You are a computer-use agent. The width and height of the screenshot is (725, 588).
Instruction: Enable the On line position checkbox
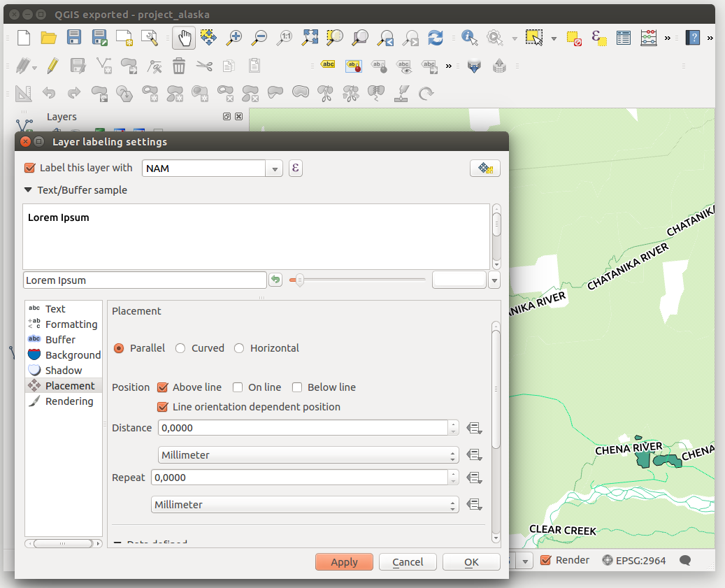tap(238, 387)
